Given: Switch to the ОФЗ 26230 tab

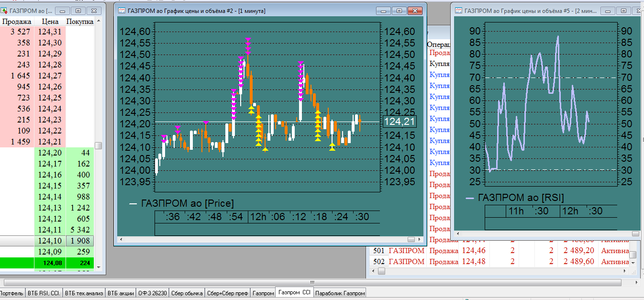Looking at the screenshot, I should point(153,293).
